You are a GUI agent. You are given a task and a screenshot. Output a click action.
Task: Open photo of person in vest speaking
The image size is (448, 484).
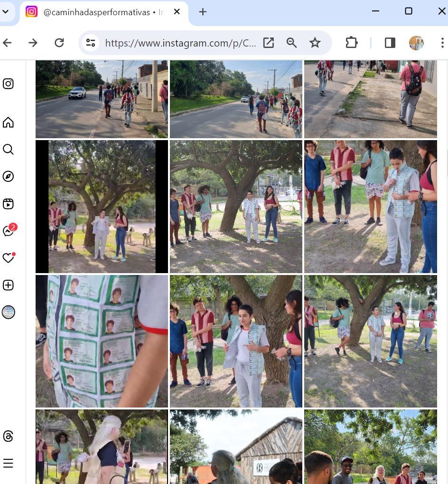click(236, 341)
